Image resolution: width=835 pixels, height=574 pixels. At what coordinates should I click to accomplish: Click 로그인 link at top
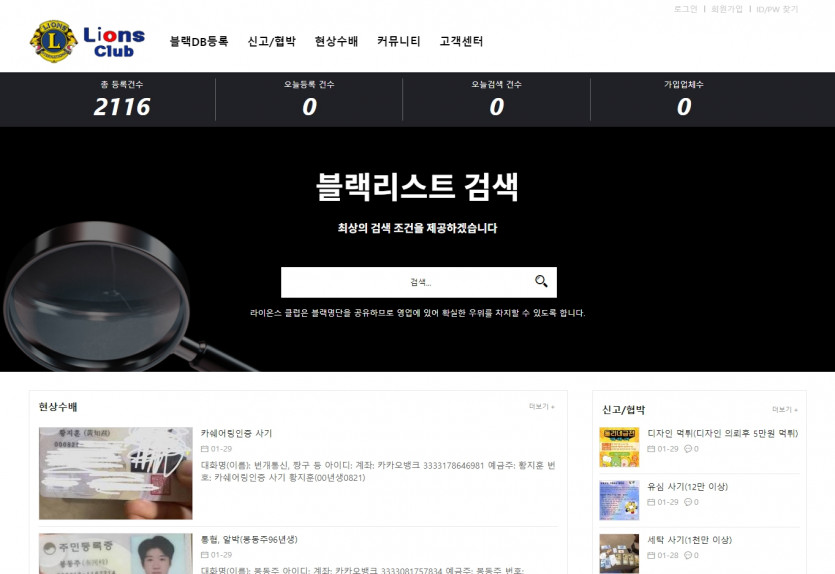(x=686, y=9)
